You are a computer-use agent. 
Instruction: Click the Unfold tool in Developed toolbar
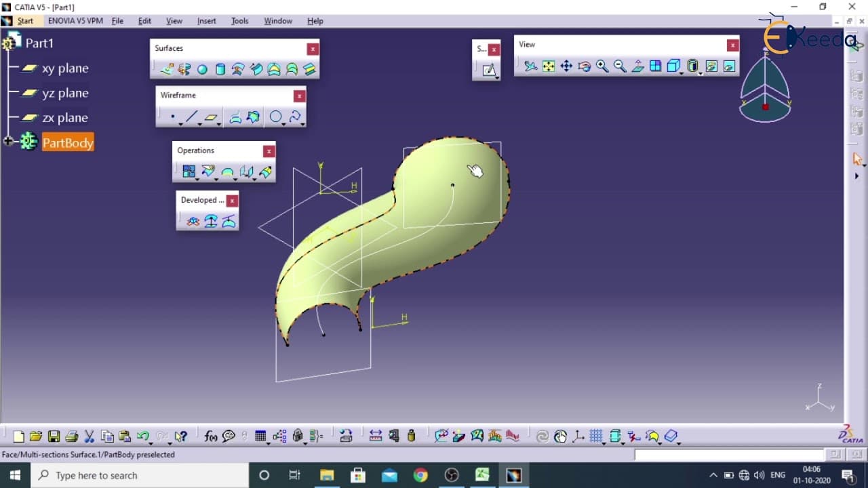coord(193,221)
